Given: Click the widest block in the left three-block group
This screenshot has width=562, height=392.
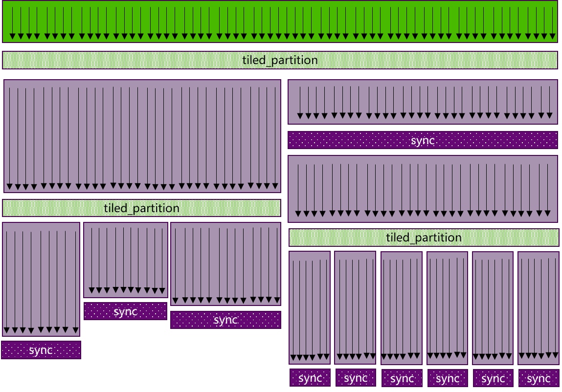Looking at the screenshot, I should point(225,264).
